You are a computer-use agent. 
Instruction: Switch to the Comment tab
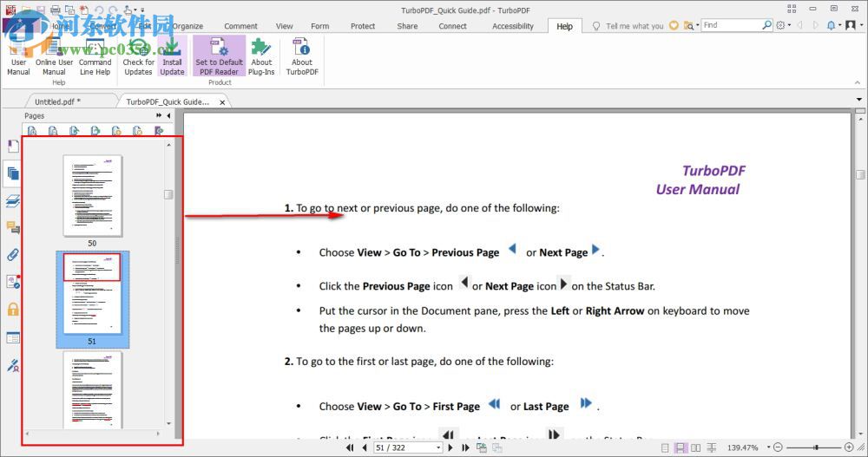[x=240, y=26]
